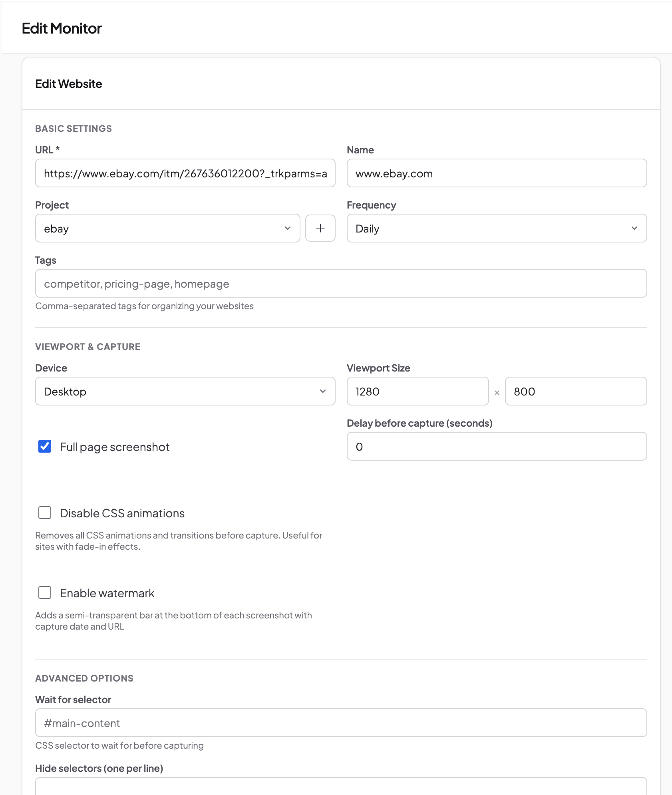Open the Device dropdown showing Desktop

(185, 392)
